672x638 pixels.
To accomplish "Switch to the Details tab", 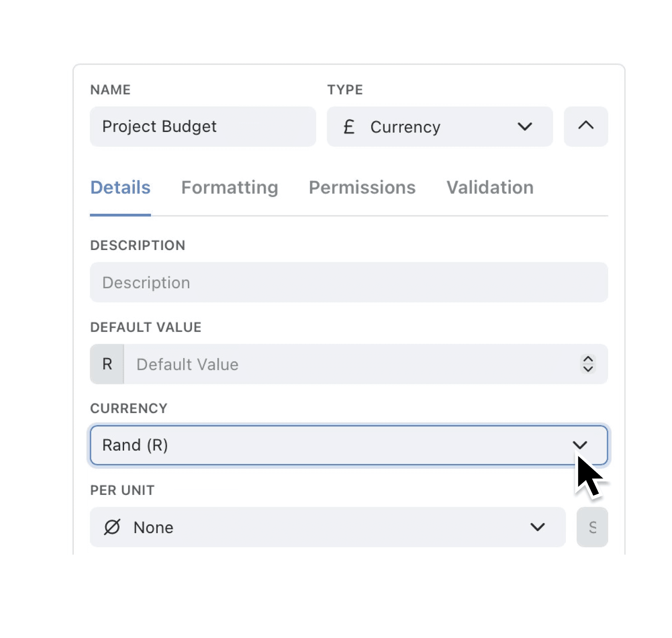I will point(120,187).
